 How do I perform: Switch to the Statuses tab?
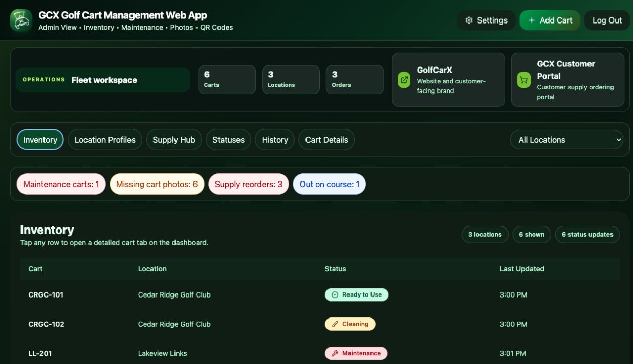point(228,140)
